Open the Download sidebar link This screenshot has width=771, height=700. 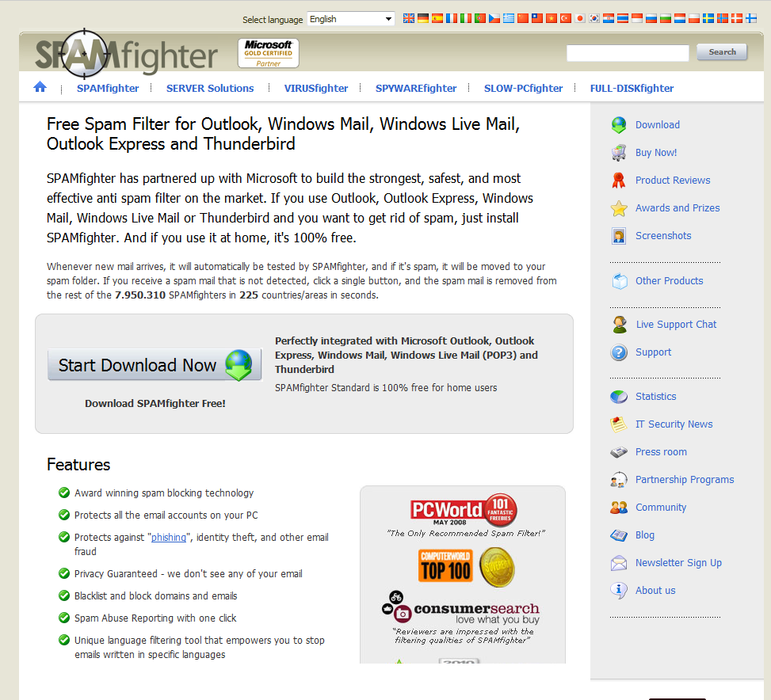tap(658, 125)
